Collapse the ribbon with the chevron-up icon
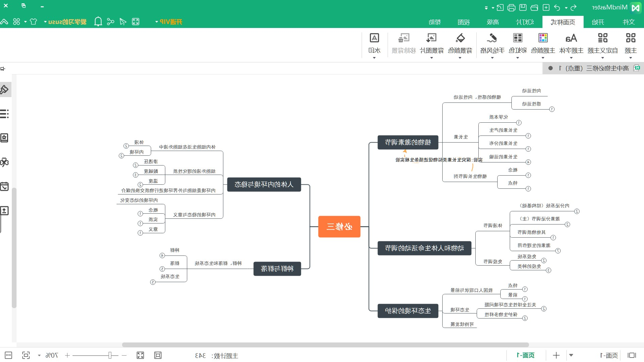This screenshot has height=362, width=644. (x=4, y=22)
